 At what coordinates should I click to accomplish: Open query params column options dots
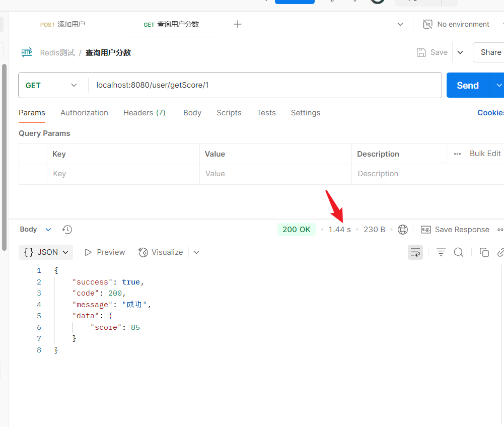[x=457, y=154]
